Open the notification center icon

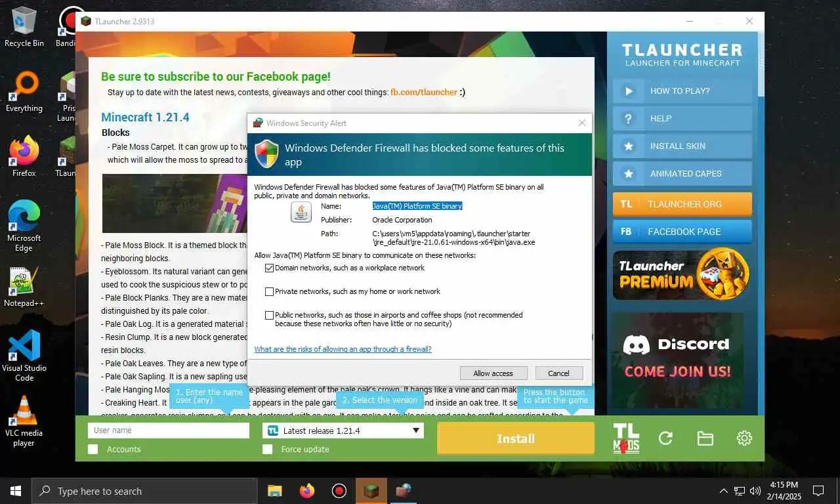[x=818, y=491]
